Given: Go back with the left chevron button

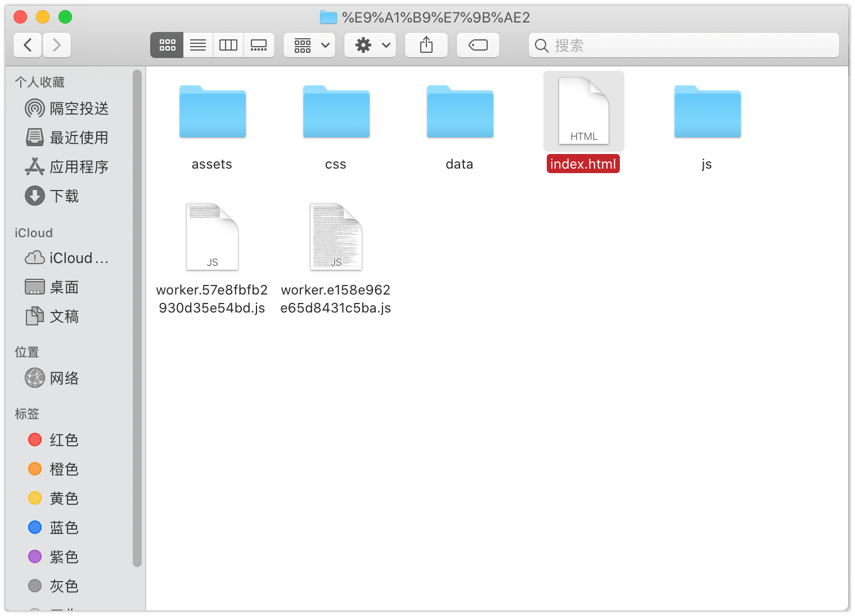Looking at the screenshot, I should pos(28,45).
